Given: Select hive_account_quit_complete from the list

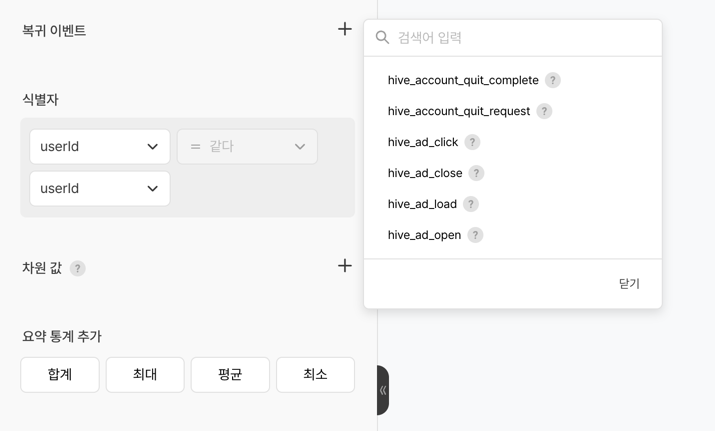Looking at the screenshot, I should point(463,80).
